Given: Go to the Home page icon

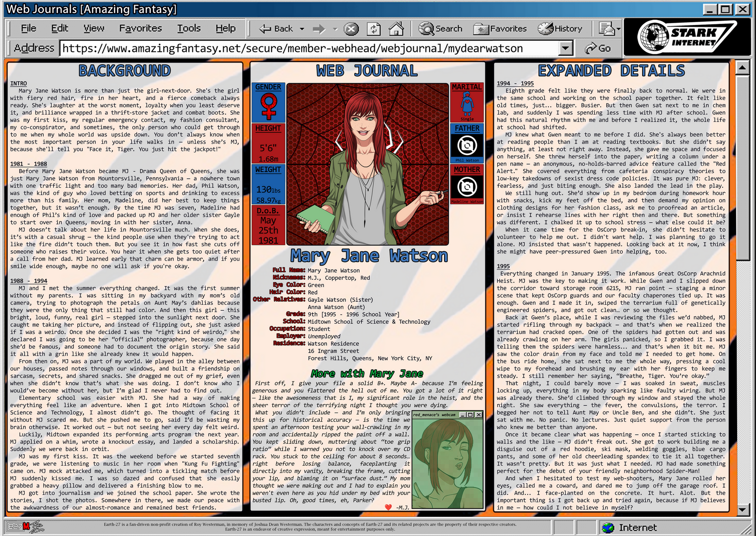Looking at the screenshot, I should (396, 29).
